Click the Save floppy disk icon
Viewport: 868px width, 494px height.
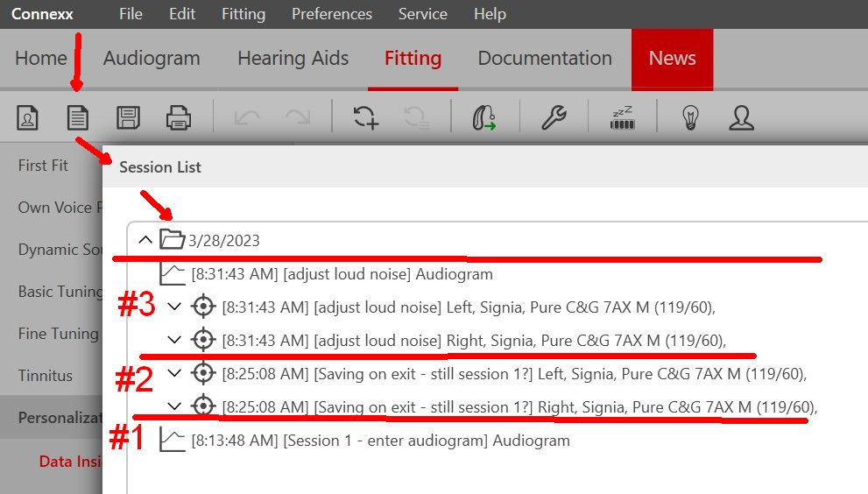tap(128, 117)
